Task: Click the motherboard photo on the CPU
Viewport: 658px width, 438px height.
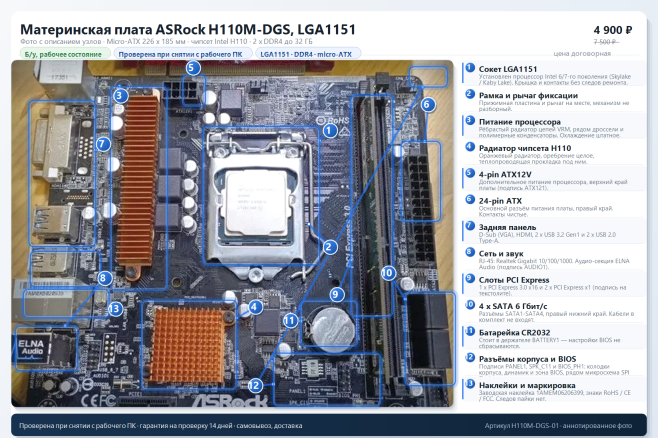Action: 256,204
